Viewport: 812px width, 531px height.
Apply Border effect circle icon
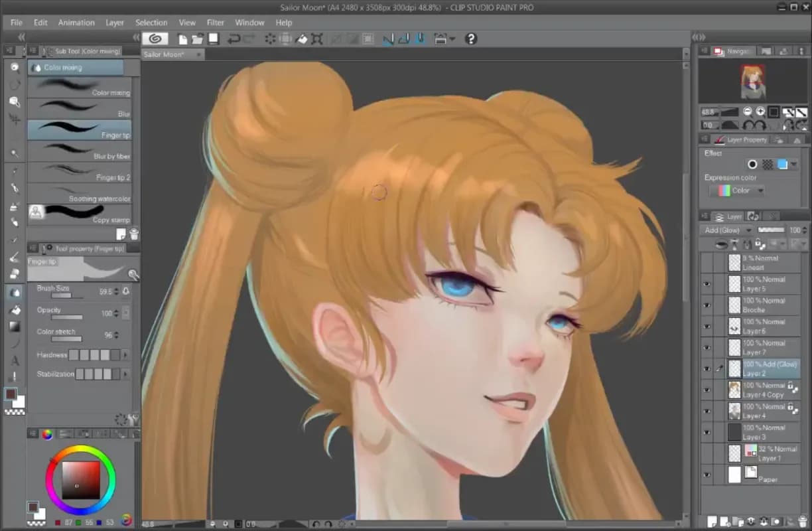point(752,165)
